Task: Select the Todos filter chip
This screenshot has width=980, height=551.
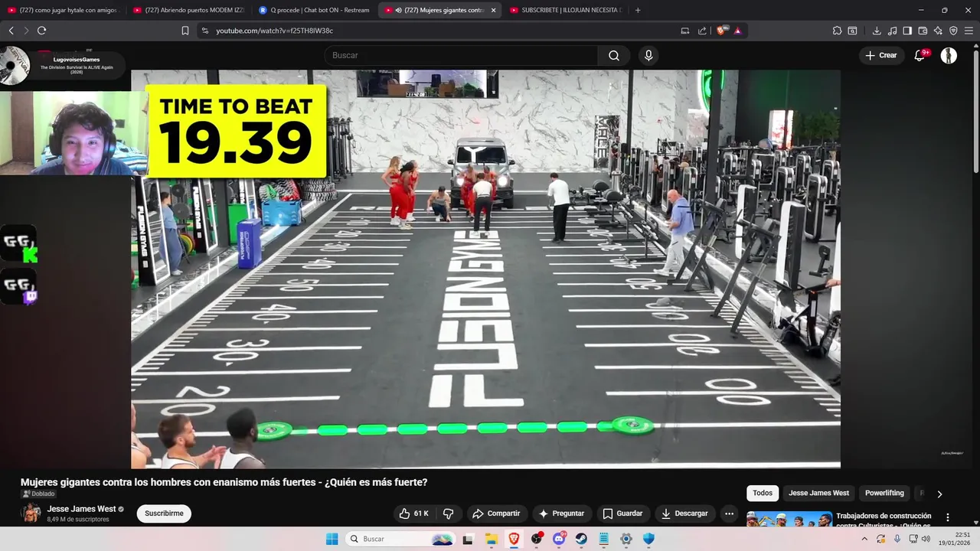Action: 763,494
